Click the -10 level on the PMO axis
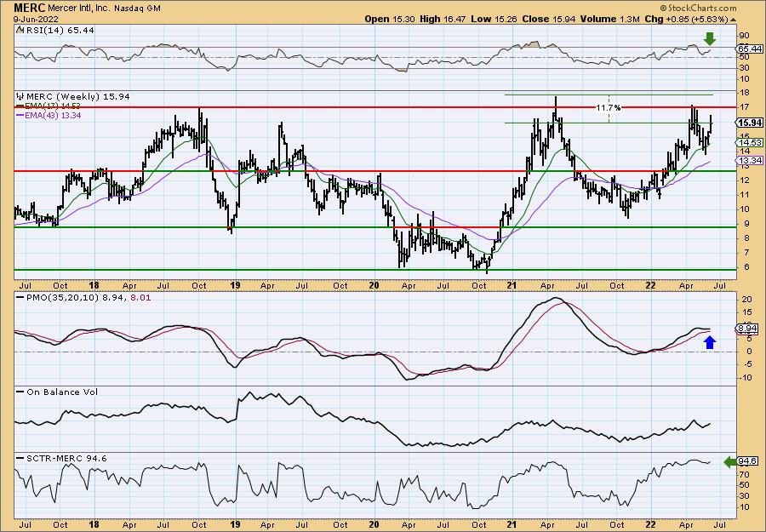The width and height of the screenshot is (766, 532). click(x=744, y=377)
